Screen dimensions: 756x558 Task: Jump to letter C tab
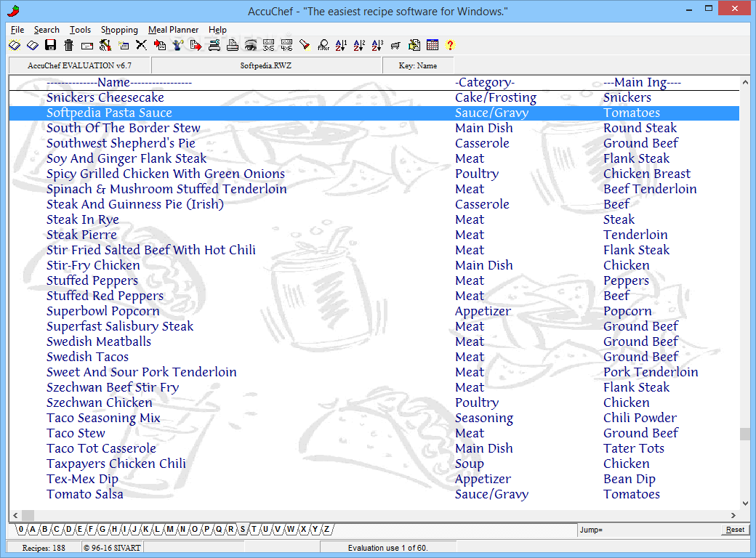pyautogui.click(x=57, y=529)
